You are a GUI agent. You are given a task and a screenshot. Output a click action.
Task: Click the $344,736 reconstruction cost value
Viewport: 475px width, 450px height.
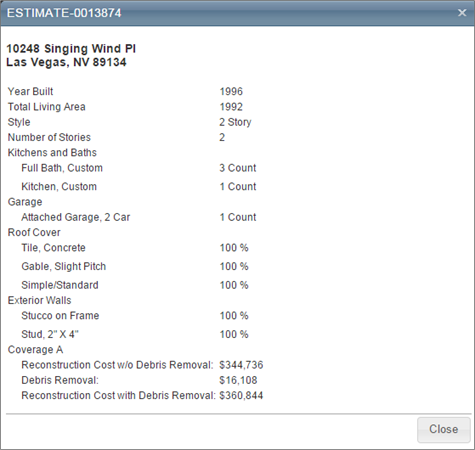point(241,365)
